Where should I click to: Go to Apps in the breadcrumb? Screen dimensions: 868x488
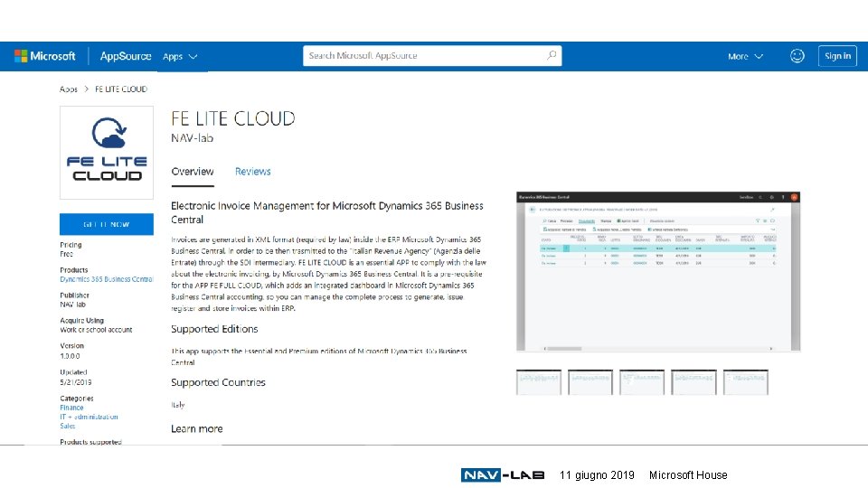coord(69,89)
